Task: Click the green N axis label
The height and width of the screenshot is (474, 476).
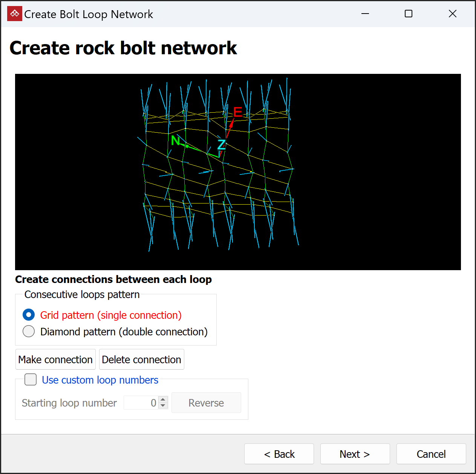Action: [x=175, y=141]
